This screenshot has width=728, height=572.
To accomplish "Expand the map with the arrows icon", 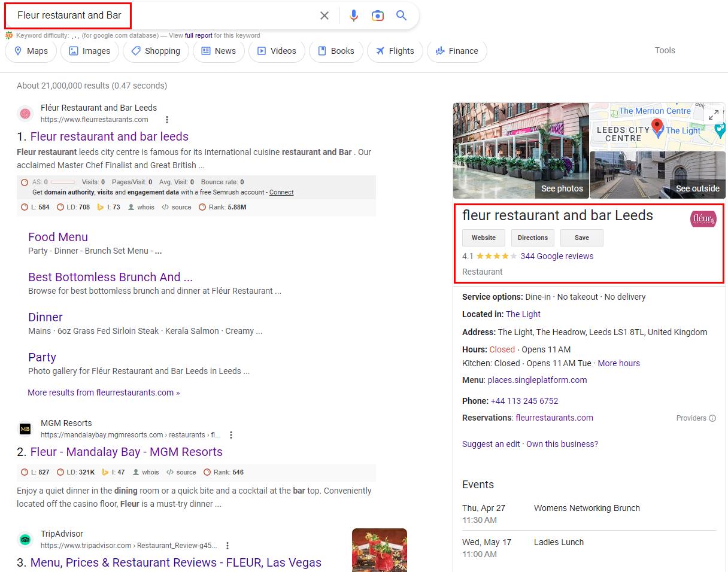I will [x=714, y=114].
